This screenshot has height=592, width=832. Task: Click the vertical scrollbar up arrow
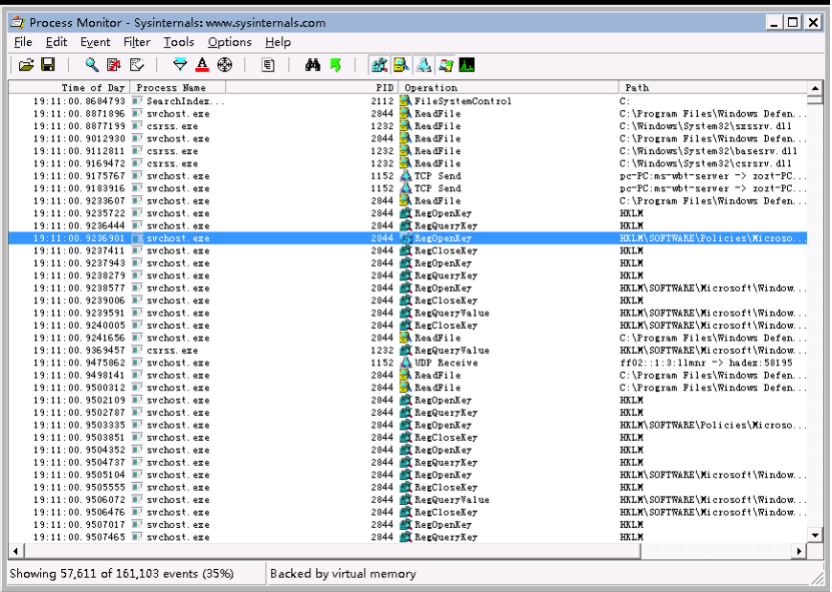815,88
